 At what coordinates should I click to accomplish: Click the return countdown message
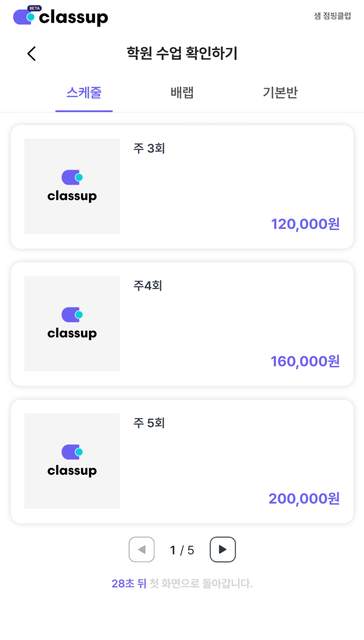[182, 583]
